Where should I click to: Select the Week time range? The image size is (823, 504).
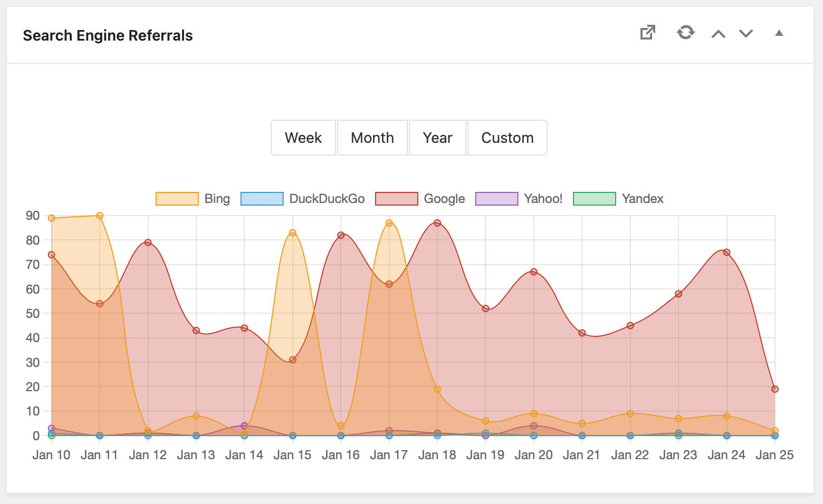tap(303, 138)
